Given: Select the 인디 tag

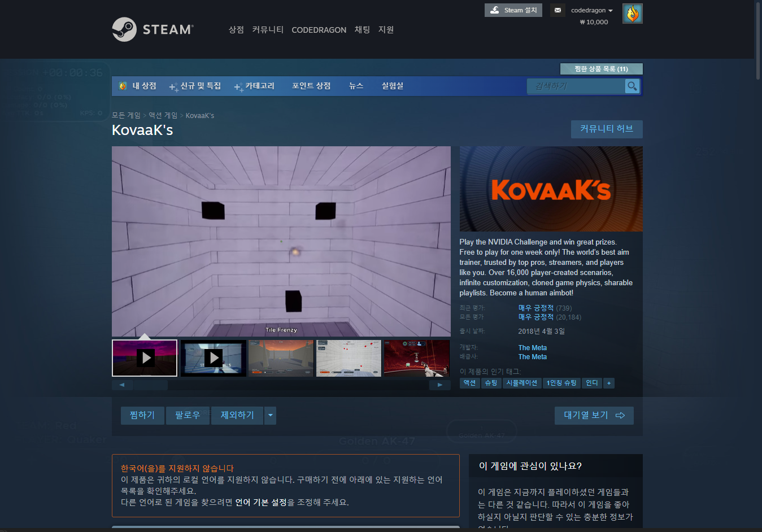Looking at the screenshot, I should [592, 383].
